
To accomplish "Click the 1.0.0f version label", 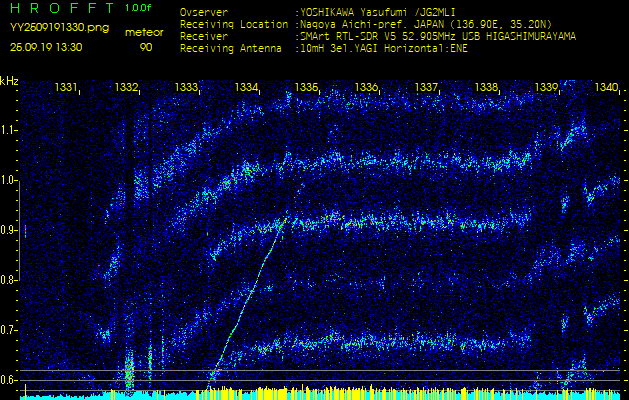I will [139, 8].
